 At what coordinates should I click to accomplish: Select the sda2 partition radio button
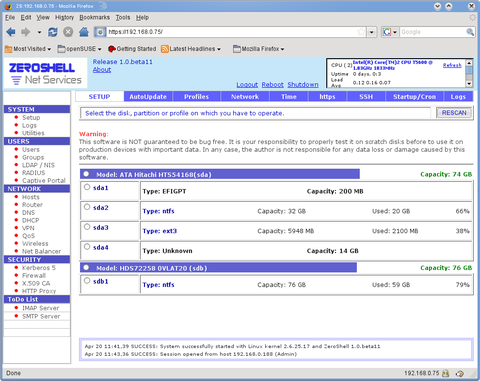(87, 207)
